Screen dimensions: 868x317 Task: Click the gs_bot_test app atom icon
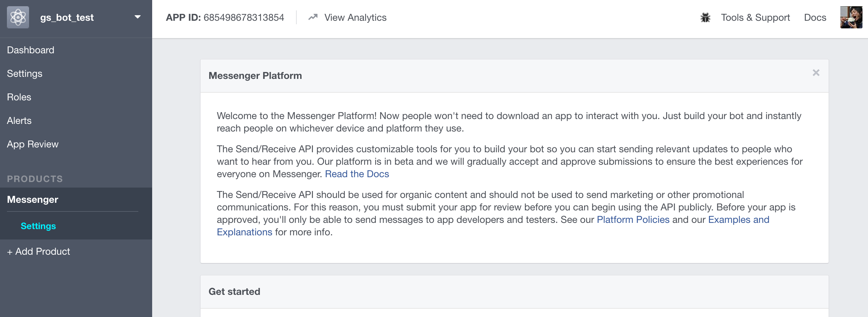coord(18,17)
